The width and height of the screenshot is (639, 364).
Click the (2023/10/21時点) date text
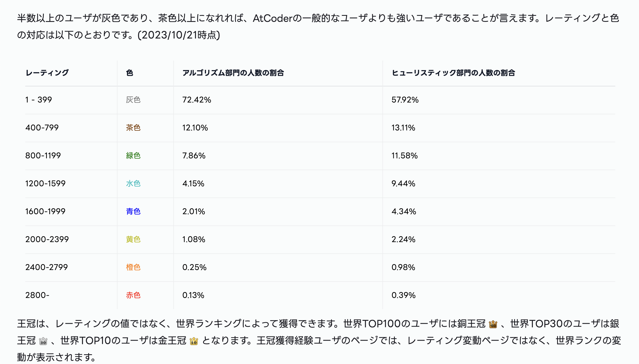179,35
